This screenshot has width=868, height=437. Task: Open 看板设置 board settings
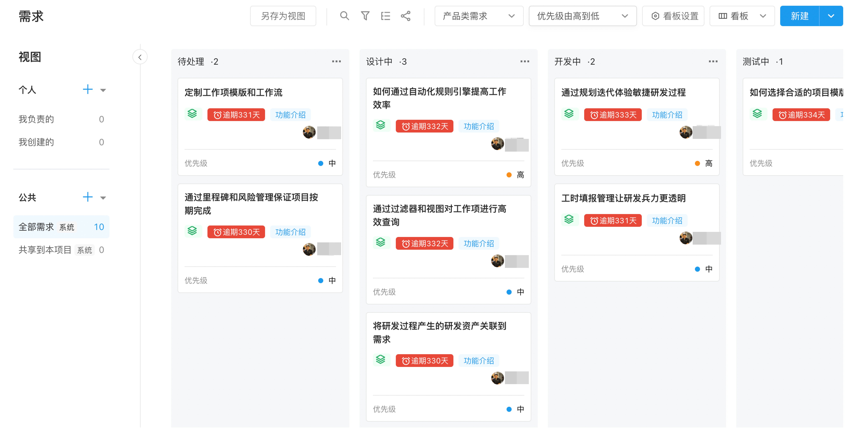[673, 16]
